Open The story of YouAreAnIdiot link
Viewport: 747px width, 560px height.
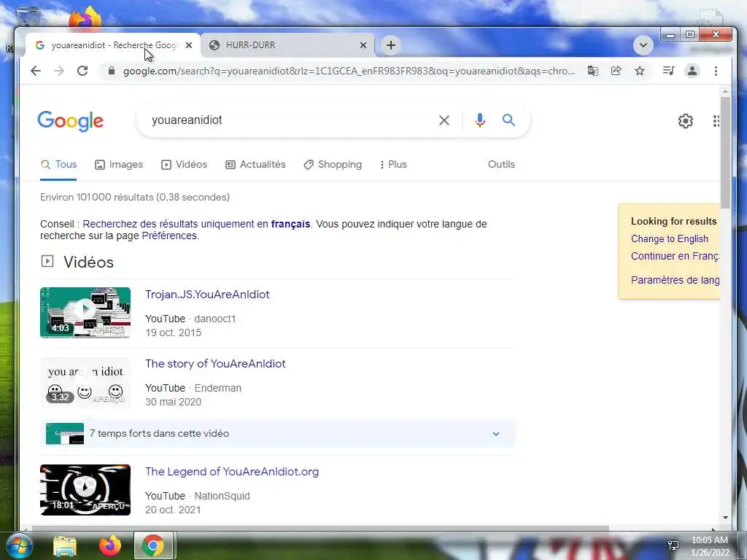click(x=215, y=364)
